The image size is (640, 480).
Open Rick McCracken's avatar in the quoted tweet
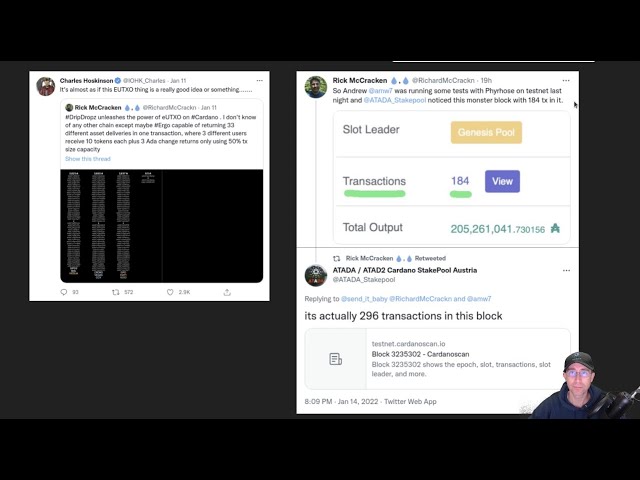[x=69, y=107]
